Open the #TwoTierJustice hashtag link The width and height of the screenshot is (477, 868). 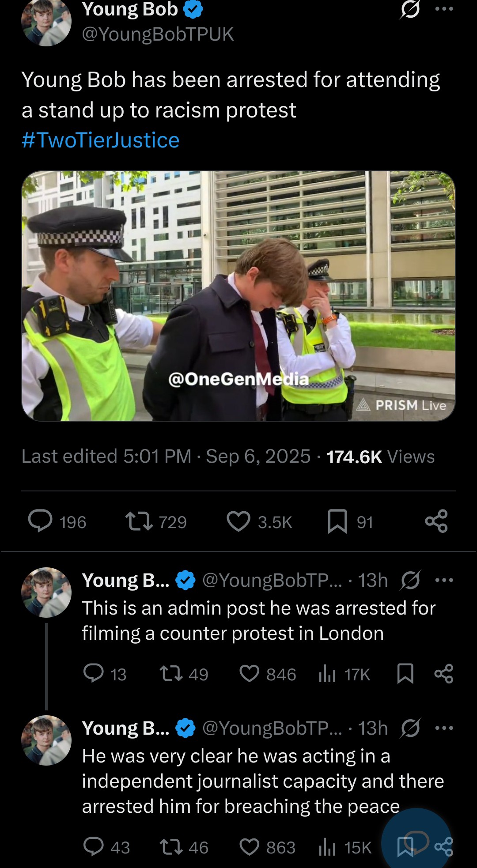[x=101, y=140]
